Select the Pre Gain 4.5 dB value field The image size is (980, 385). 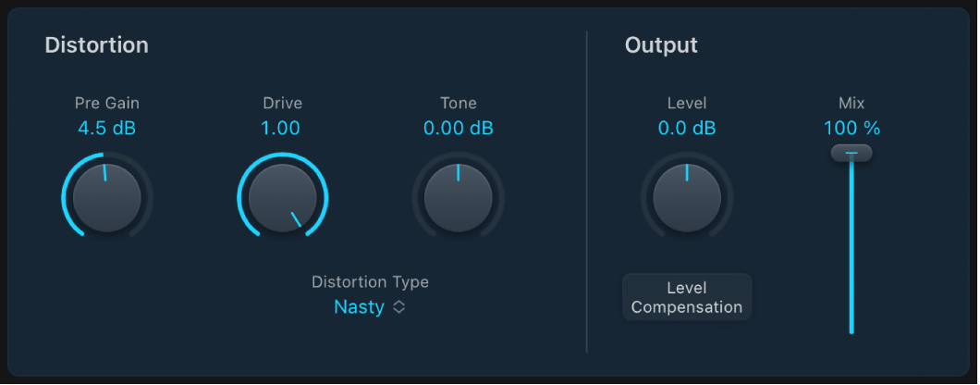(106, 129)
